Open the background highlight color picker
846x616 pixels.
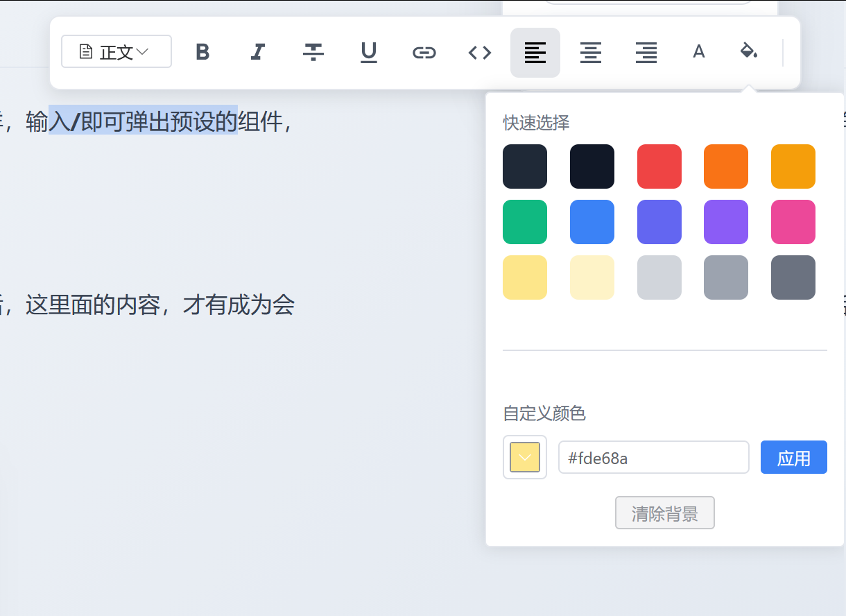750,51
